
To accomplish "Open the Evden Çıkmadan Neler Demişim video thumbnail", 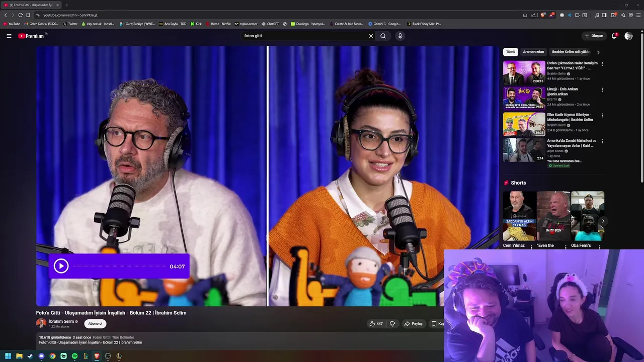I will pos(524,72).
